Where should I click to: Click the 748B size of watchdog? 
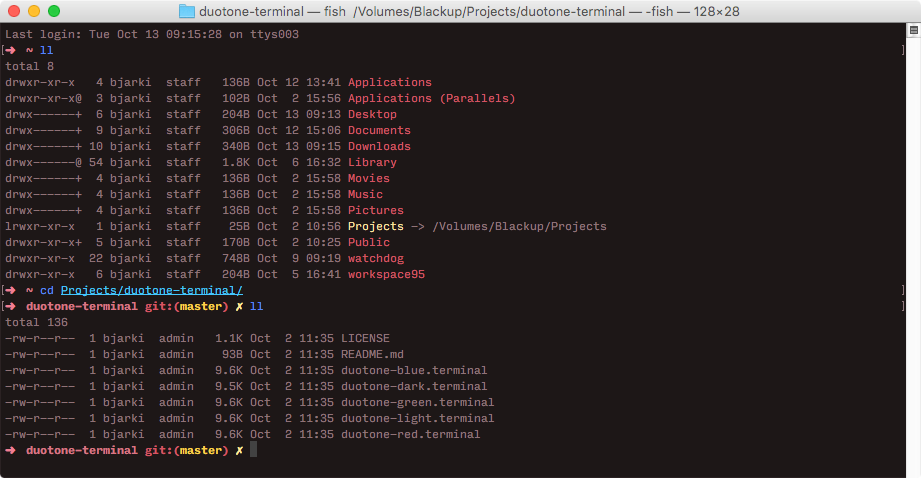pos(236,258)
